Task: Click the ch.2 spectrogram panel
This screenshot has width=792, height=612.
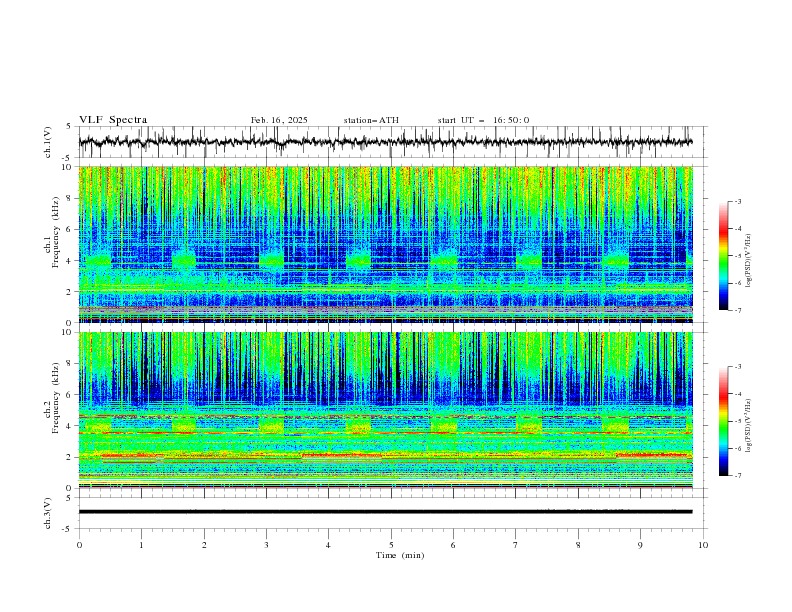Action: click(386, 410)
